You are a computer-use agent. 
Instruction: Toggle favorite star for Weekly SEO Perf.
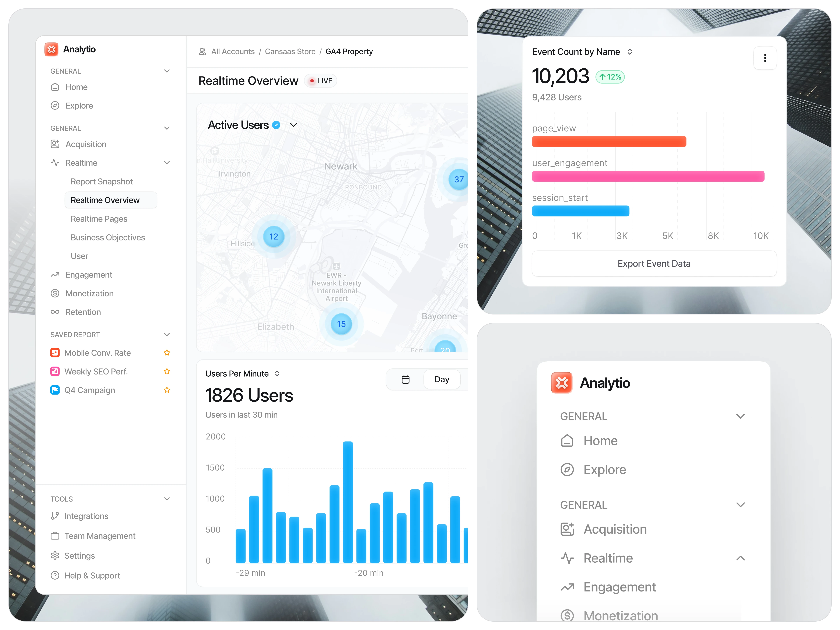click(x=167, y=371)
